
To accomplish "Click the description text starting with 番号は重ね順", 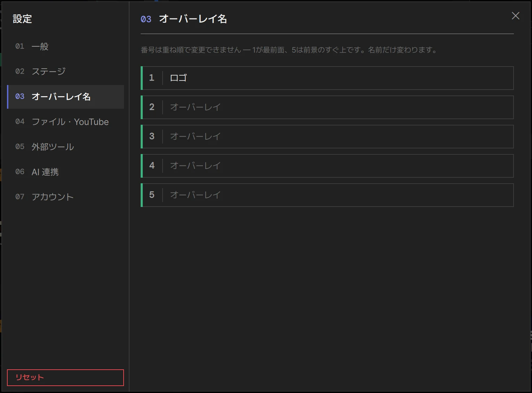I will [x=289, y=50].
